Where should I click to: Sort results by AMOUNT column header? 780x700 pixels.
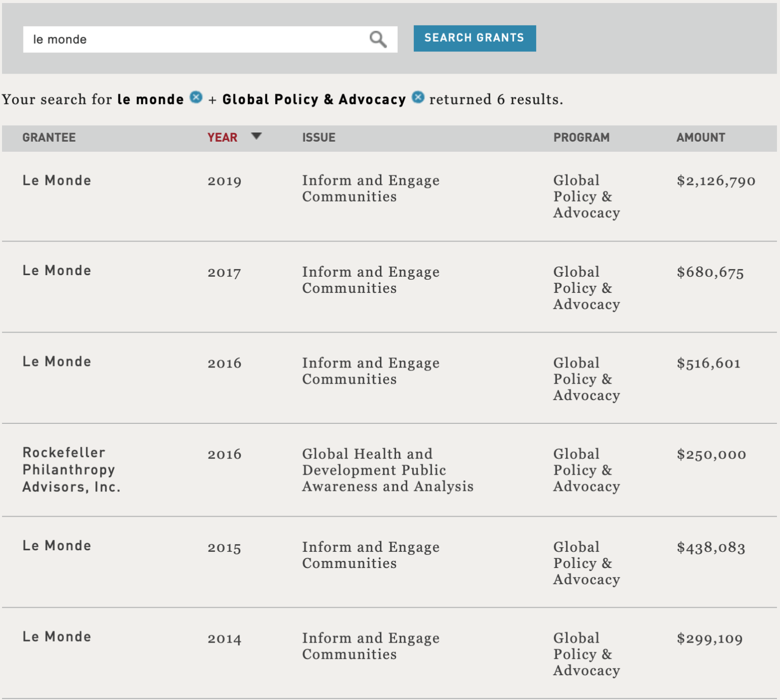[701, 138]
